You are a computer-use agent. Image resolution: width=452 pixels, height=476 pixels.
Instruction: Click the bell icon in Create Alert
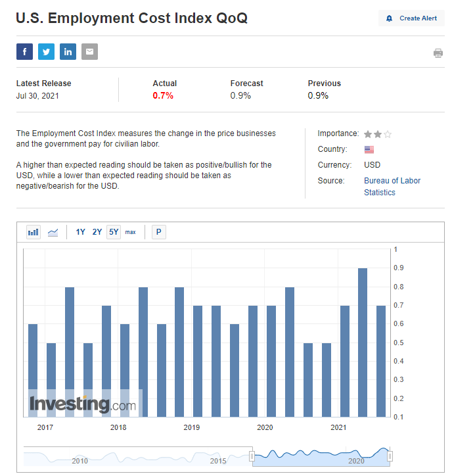point(390,18)
